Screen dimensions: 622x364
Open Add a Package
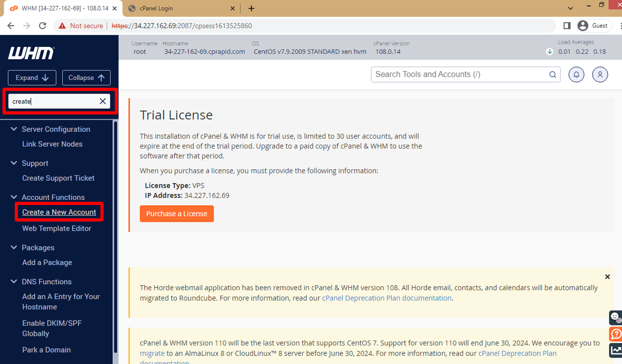[x=47, y=263]
